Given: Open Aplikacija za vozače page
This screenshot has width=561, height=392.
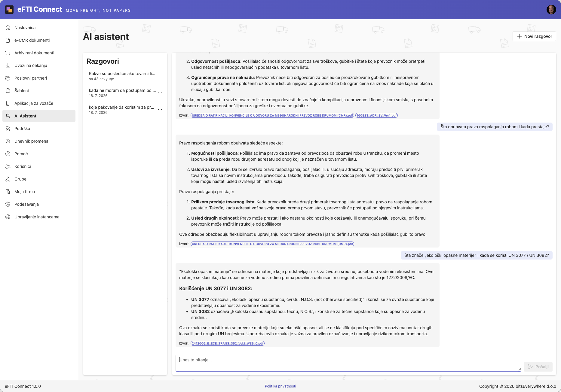Looking at the screenshot, I should tap(39, 103).
